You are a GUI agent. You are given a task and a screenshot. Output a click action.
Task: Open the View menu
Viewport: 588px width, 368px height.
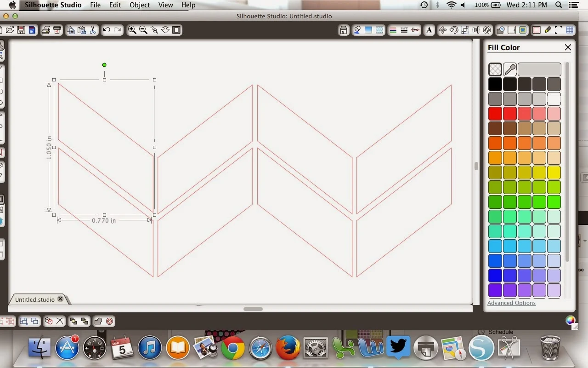point(165,5)
